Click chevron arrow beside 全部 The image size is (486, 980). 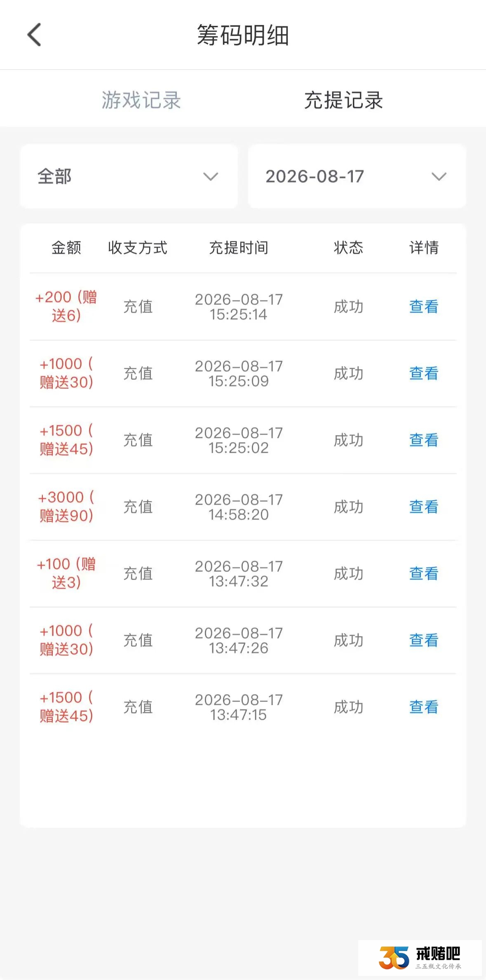[211, 177]
